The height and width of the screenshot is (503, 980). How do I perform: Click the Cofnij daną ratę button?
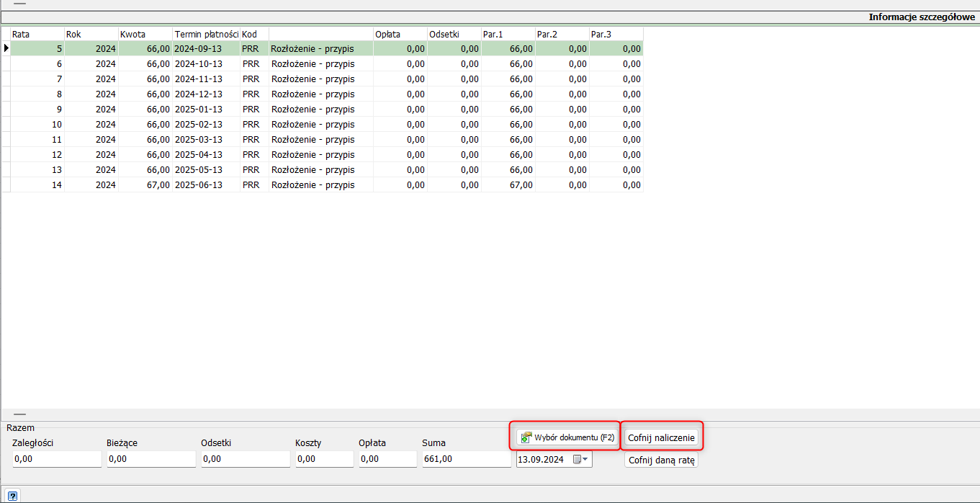pyautogui.click(x=661, y=460)
